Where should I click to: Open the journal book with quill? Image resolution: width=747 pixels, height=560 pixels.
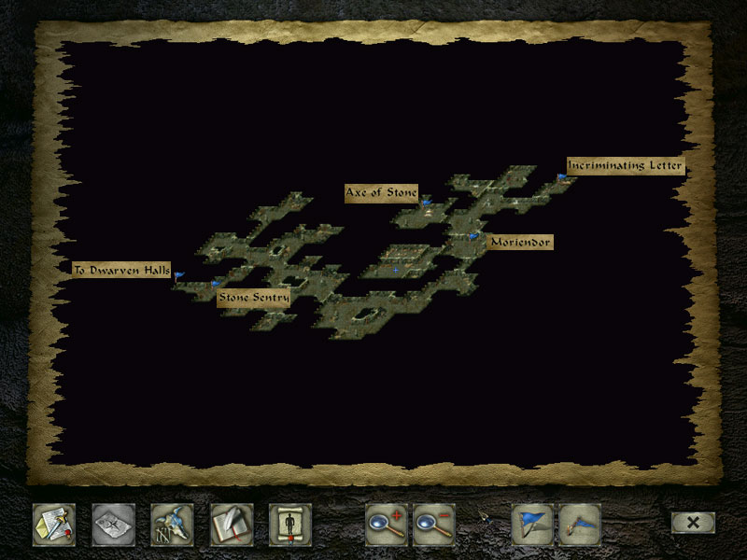tap(232, 525)
